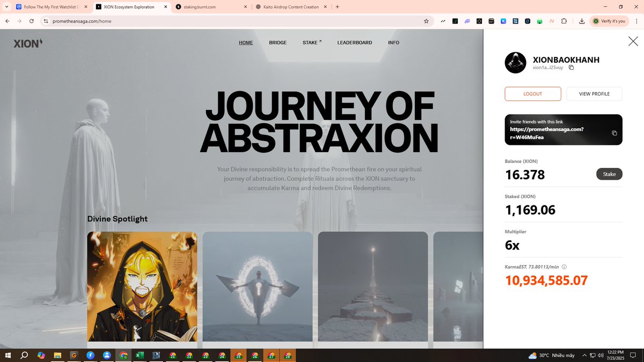Click the prometheansaga.com invite link text
The height and width of the screenshot is (362, 644).
coord(547,133)
